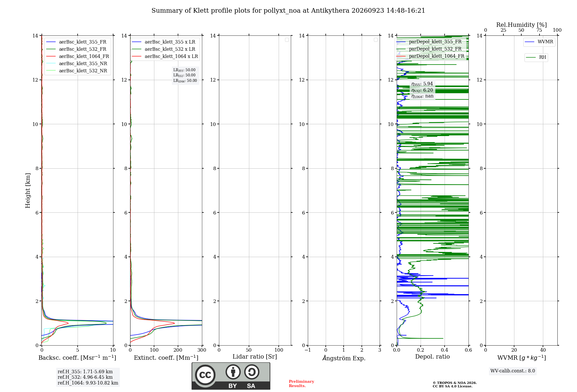Viewport: 577px width, 392px height.
Task: Click the empty legend box in Lidar ratio panel
Action: pos(287,40)
